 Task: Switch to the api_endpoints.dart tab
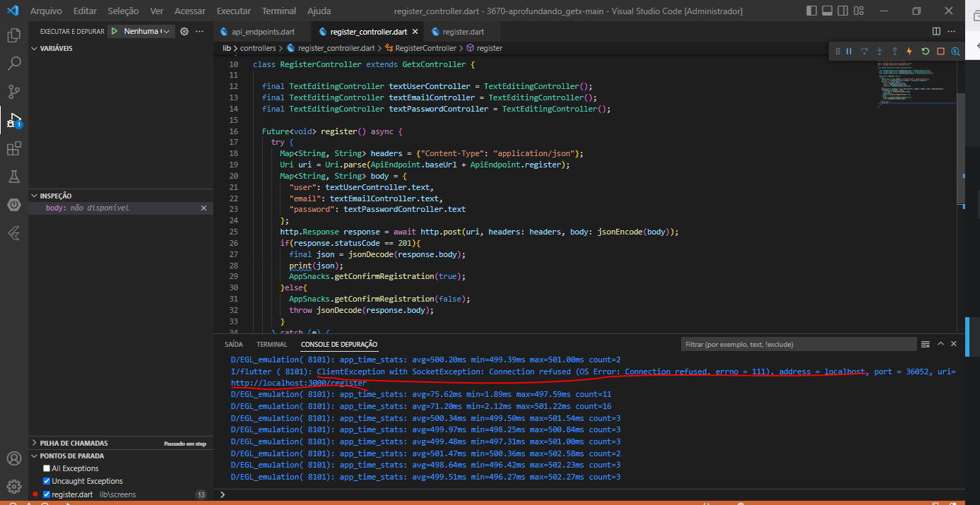point(263,32)
